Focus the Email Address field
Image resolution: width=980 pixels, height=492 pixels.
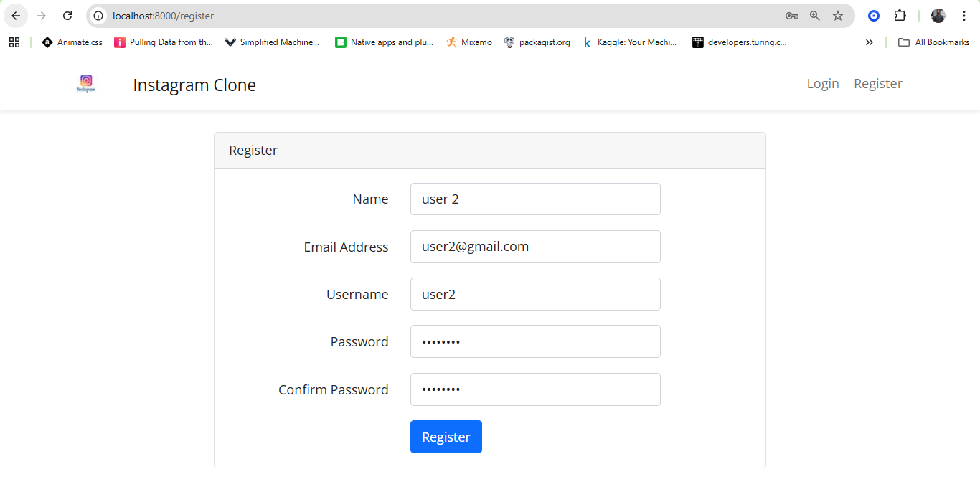tap(535, 247)
